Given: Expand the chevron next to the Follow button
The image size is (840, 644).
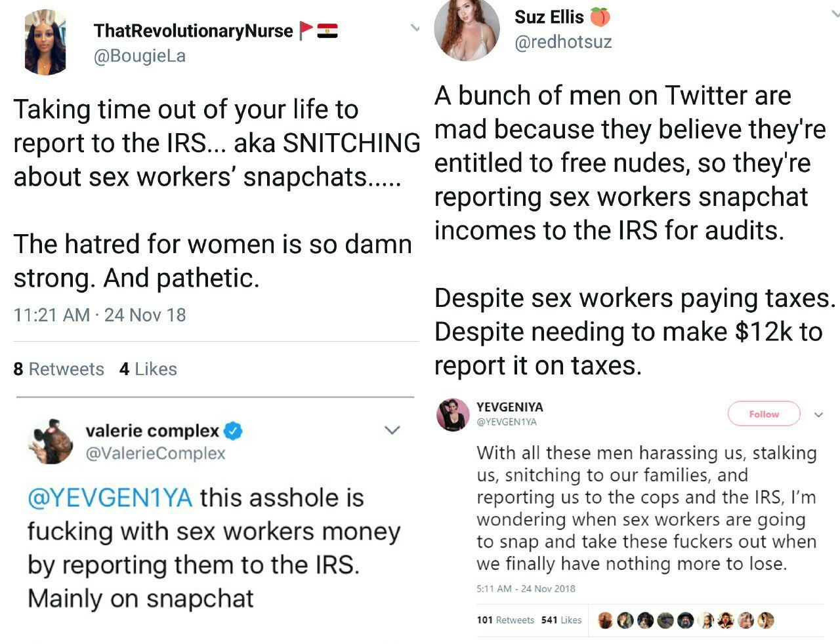Looking at the screenshot, I should click(x=818, y=414).
